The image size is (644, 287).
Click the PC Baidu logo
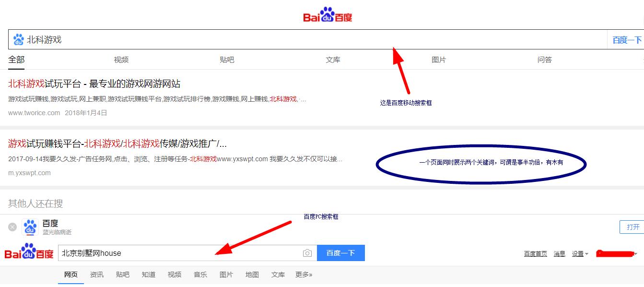click(x=29, y=252)
